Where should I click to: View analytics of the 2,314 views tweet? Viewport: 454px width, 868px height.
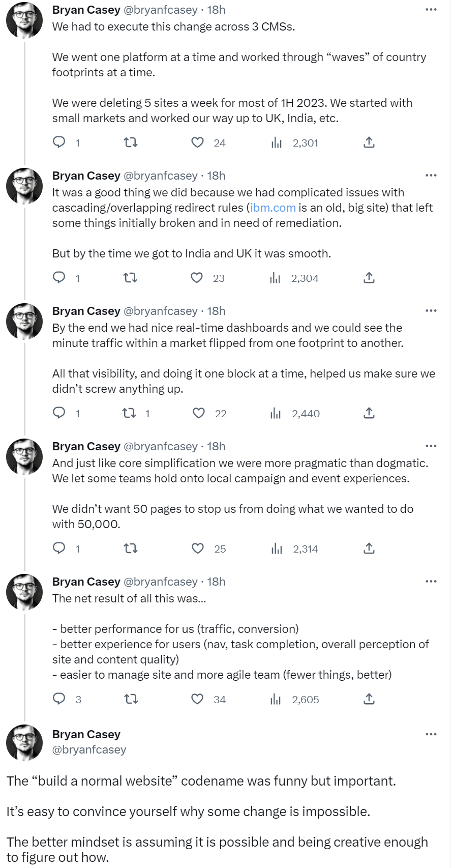[x=277, y=548]
